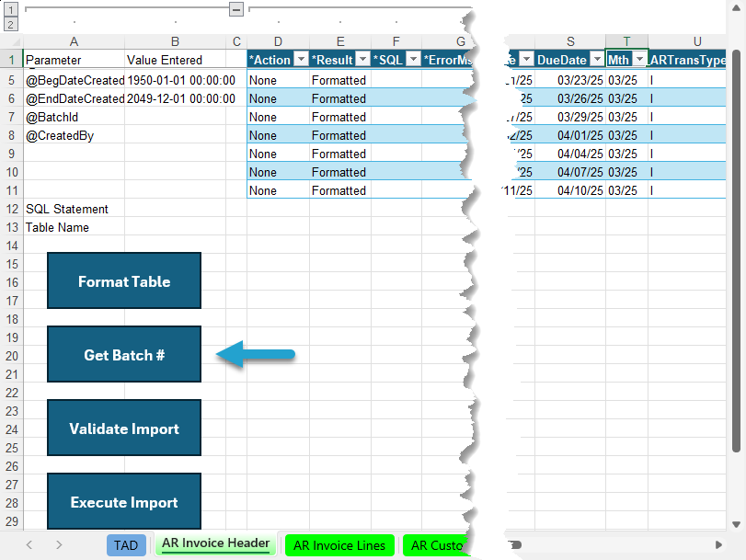Select outline level 1 button
This screenshot has height=560, width=746.
(11, 9)
